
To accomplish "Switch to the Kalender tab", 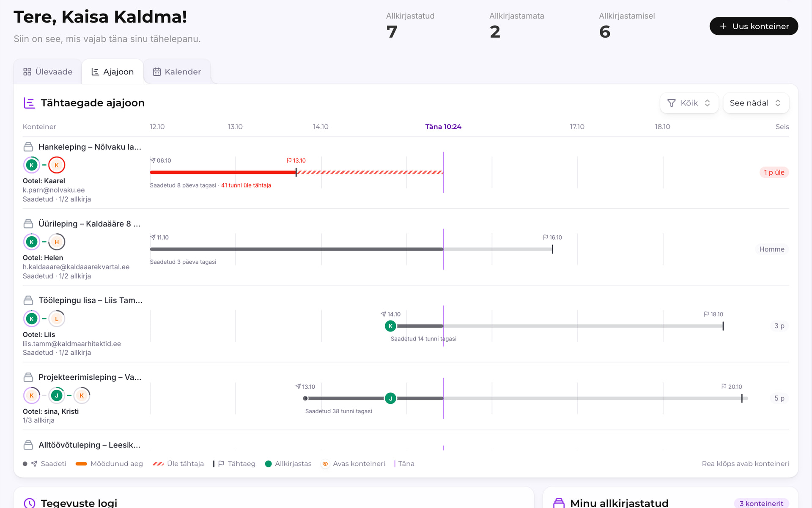I will [177, 72].
